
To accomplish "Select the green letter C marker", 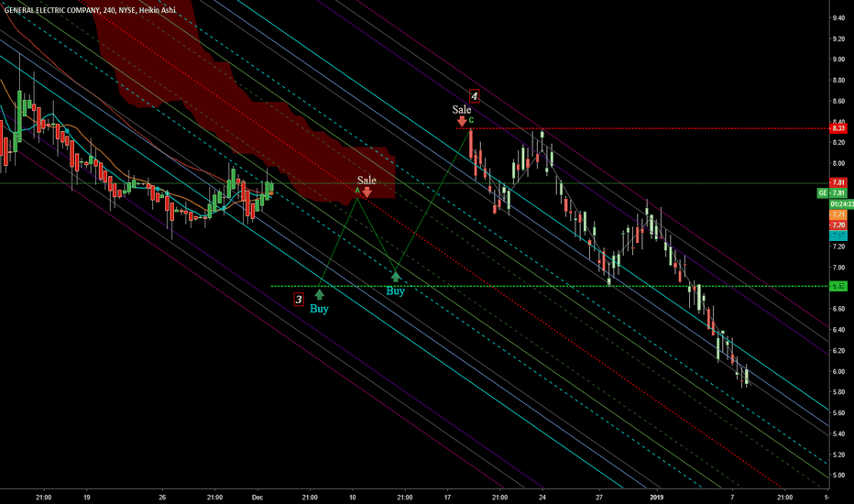I will 471,120.
